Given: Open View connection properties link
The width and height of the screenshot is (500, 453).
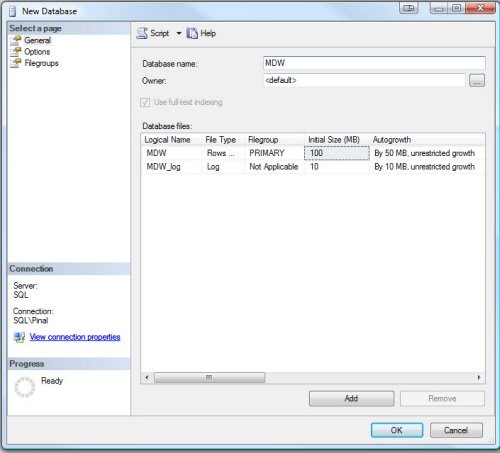Looking at the screenshot, I should [x=75, y=337].
